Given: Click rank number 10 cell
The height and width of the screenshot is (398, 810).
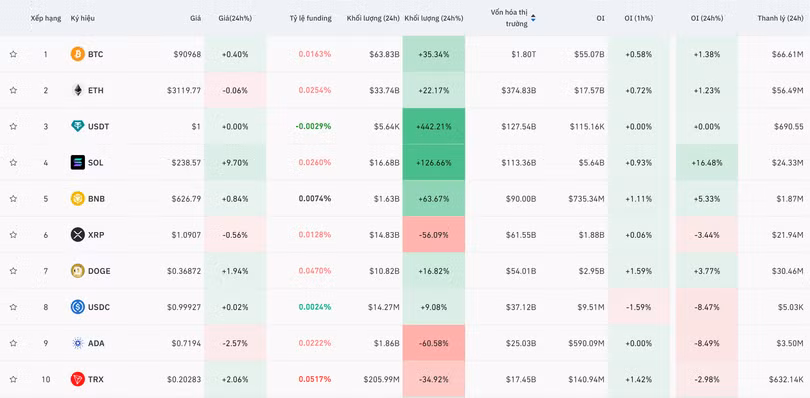Looking at the screenshot, I should [46, 379].
